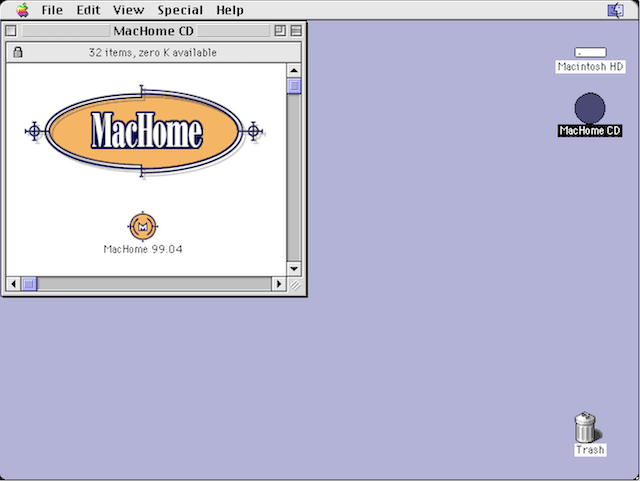Image resolution: width=640 pixels, height=481 pixels.
Task: Click the window collapse (windowshade) box
Action: pos(296,31)
